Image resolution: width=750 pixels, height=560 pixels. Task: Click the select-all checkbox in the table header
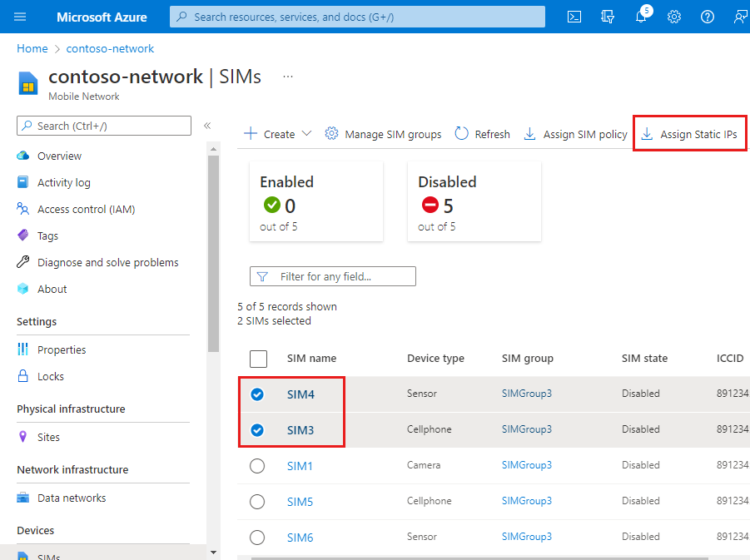[x=258, y=359]
